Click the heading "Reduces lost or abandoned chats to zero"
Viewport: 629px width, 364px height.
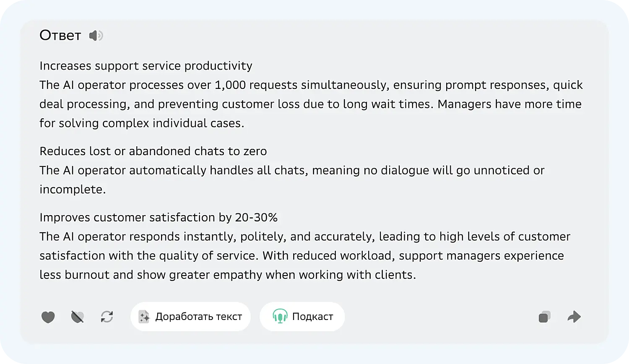click(153, 151)
